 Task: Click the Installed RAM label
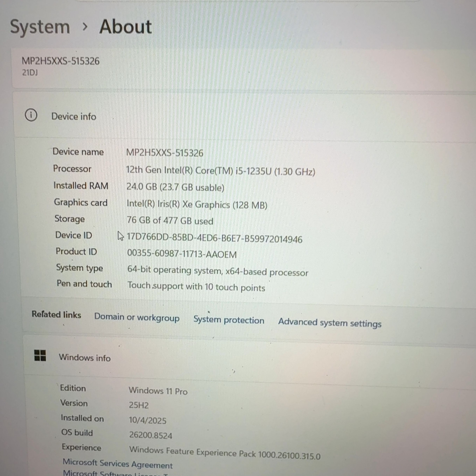click(81, 186)
